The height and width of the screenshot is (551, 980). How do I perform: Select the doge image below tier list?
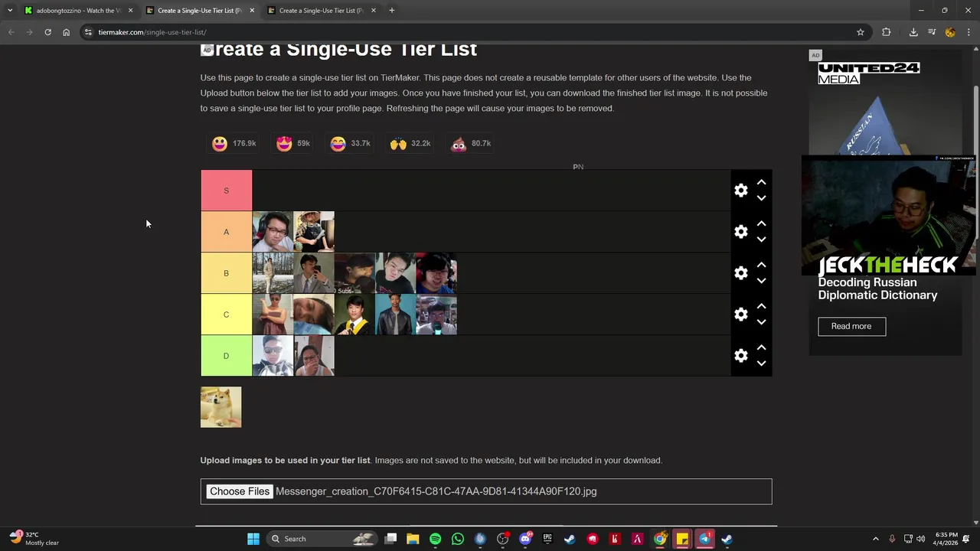point(220,407)
